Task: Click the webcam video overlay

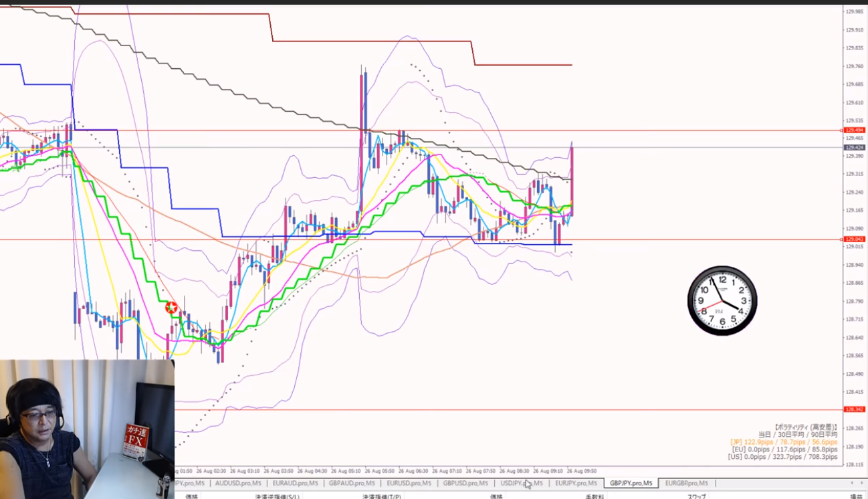Action: [x=87, y=429]
